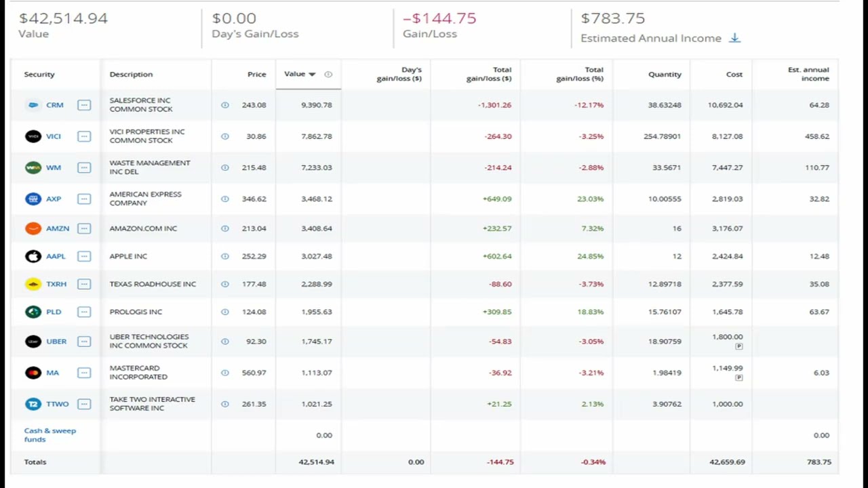868x488 pixels.
Task: Open the WM row options menu icon
Action: [84, 167]
